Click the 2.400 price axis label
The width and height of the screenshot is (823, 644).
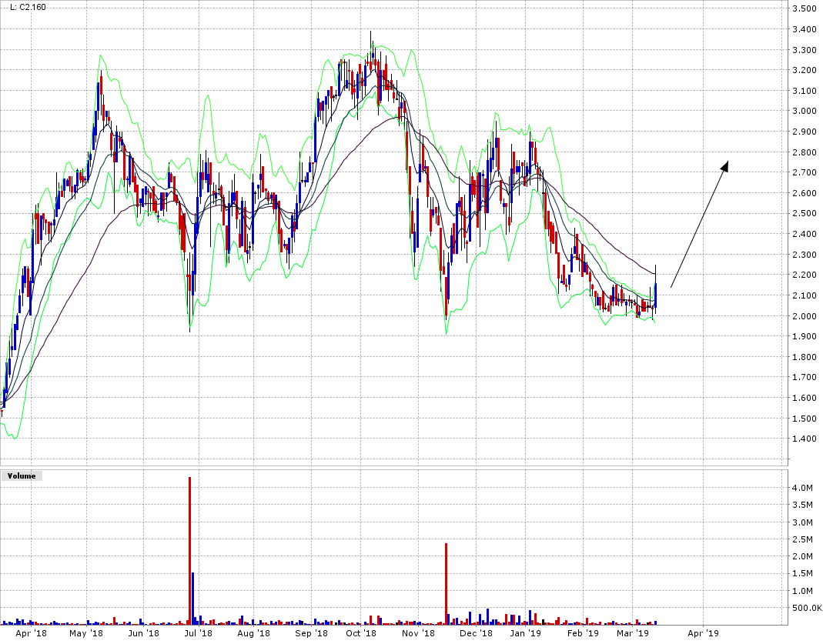click(x=805, y=234)
